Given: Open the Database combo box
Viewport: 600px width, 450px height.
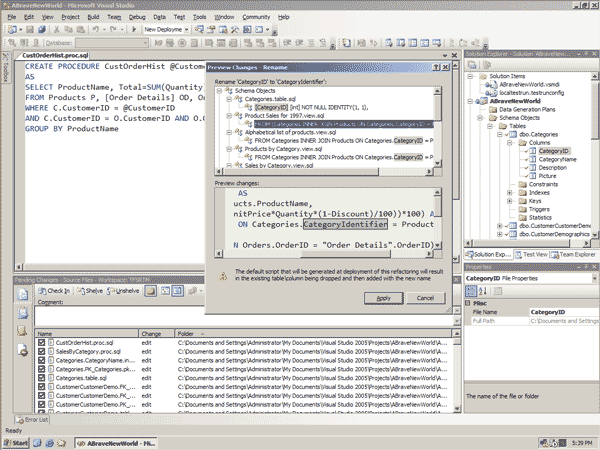Looking at the screenshot, I should tap(112, 43).
